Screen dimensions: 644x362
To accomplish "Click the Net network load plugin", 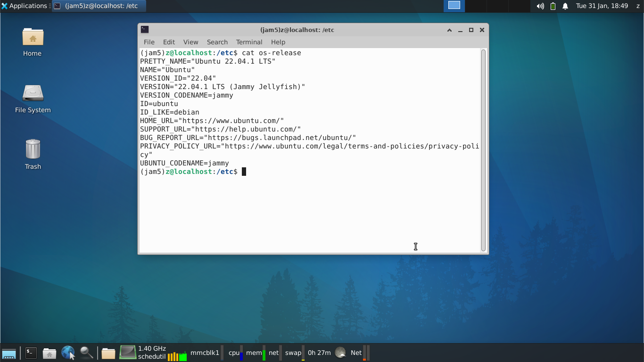I will click(x=359, y=353).
